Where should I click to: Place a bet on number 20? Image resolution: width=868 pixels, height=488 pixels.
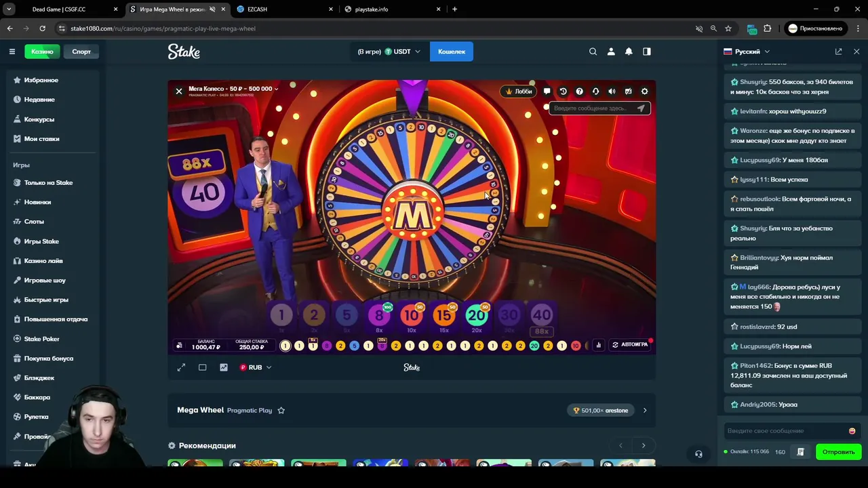tap(477, 315)
